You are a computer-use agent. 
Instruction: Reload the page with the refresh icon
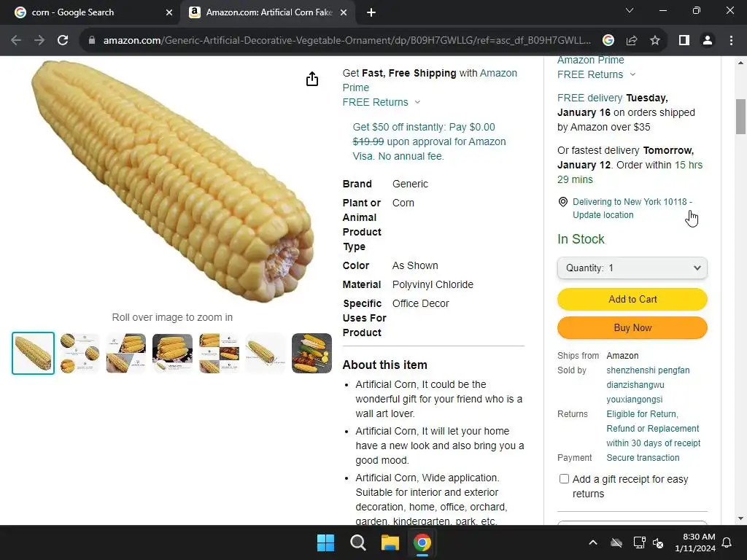pos(63,41)
